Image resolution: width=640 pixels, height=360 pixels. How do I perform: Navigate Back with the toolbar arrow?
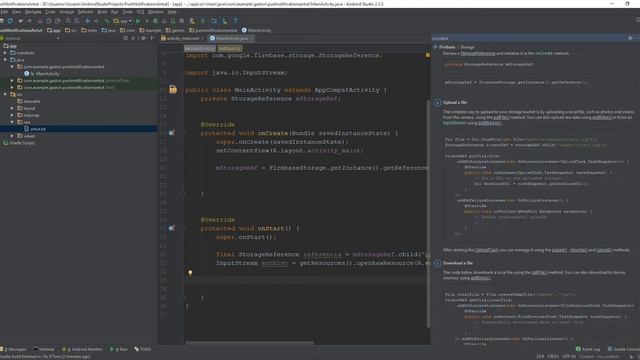(x=87, y=21)
